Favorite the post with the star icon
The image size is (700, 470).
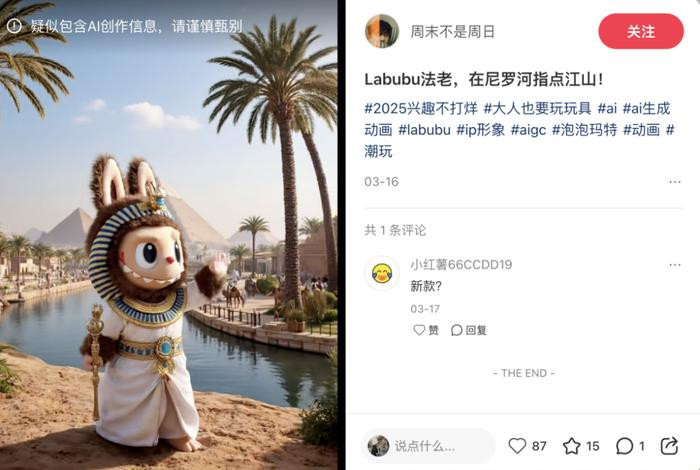click(571, 446)
